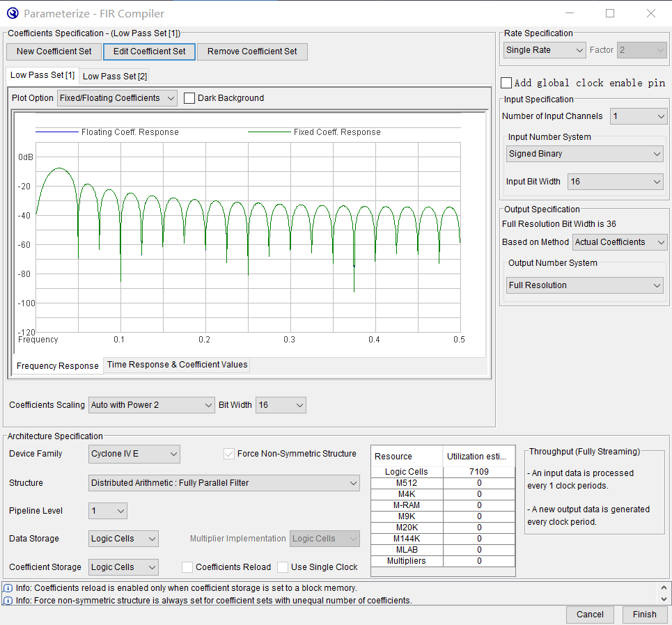Open the Multiplier Implementation dropdown

pos(325,539)
